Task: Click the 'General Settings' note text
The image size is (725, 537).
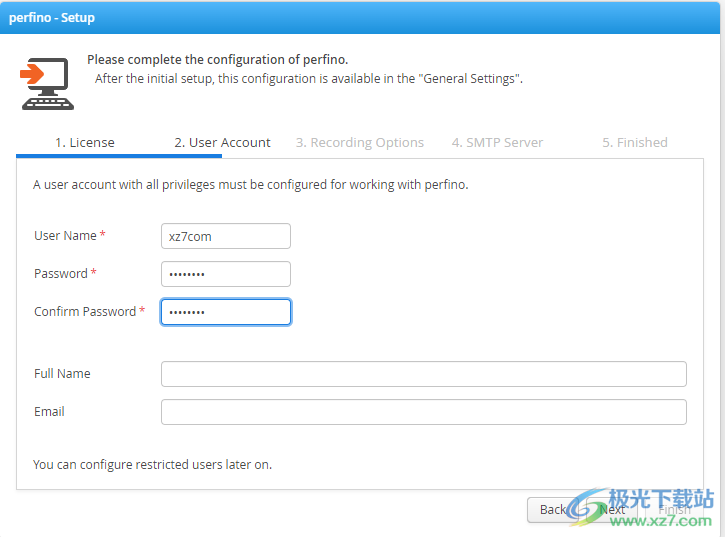Action: (309, 79)
